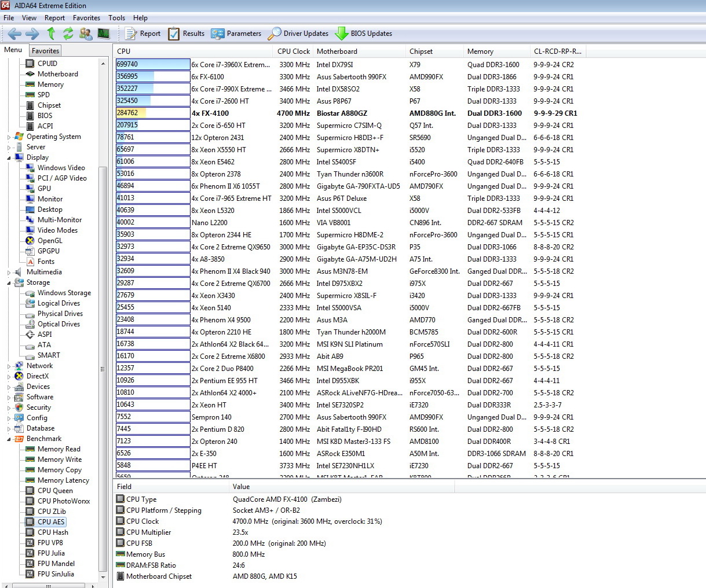Select the GPGPU tree item

pos(49,251)
